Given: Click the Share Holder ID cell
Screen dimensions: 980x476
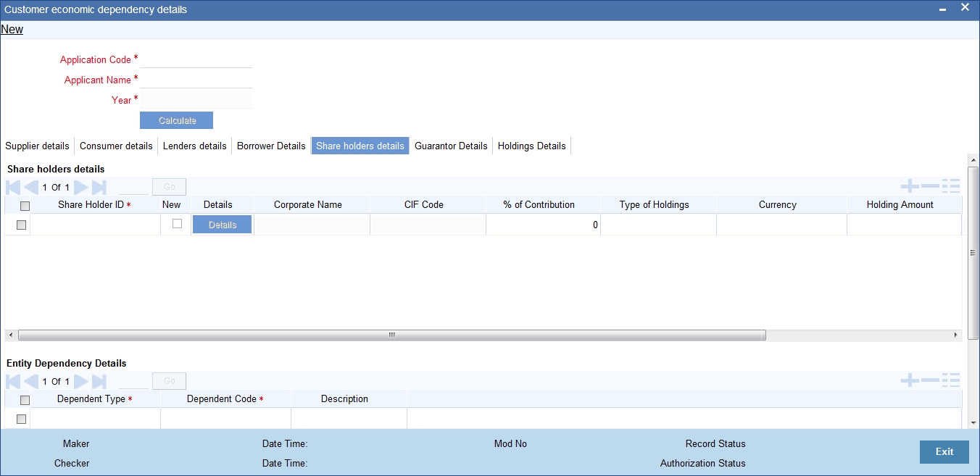Looking at the screenshot, I should click(95, 225).
